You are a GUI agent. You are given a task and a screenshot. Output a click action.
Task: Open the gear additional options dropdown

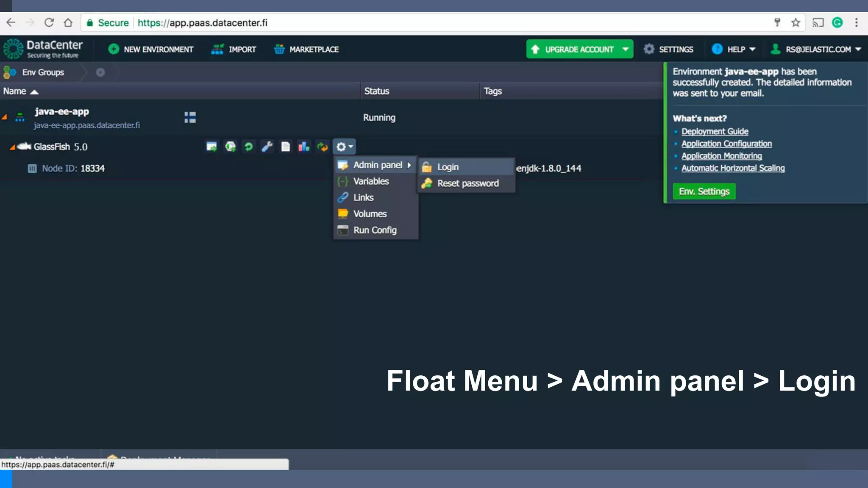coord(345,147)
